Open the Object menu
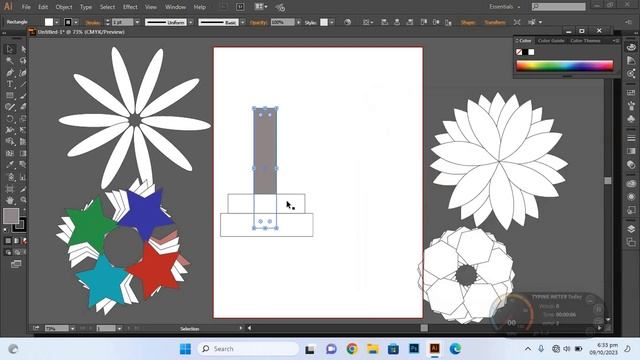 tap(64, 7)
